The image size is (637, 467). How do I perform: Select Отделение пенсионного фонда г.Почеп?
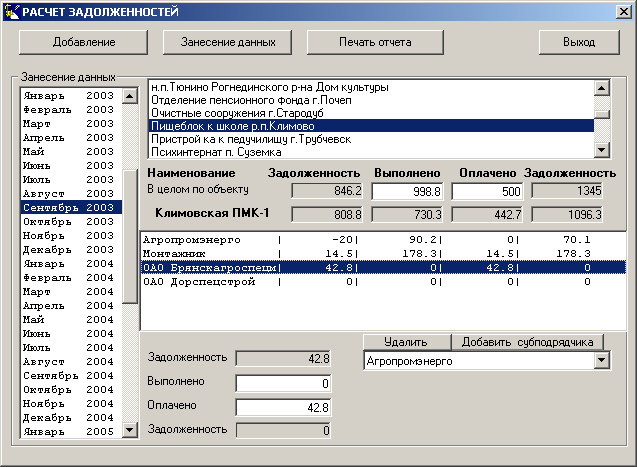click(371, 100)
